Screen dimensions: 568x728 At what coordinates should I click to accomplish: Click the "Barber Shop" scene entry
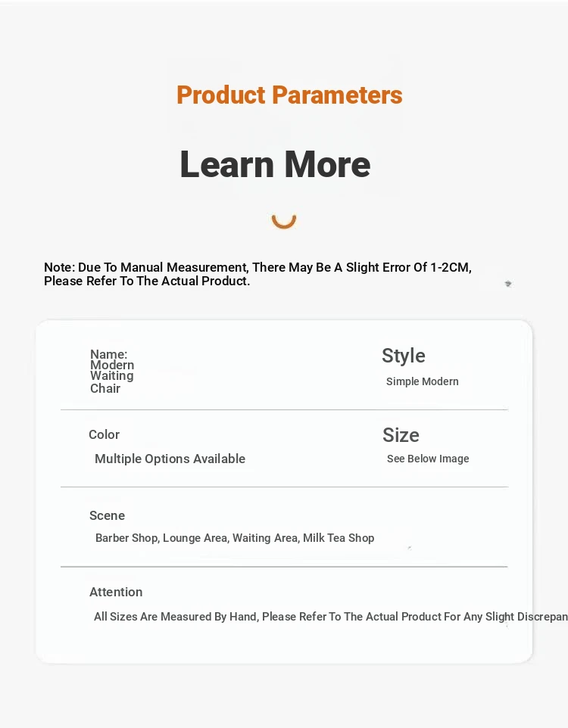pos(126,538)
